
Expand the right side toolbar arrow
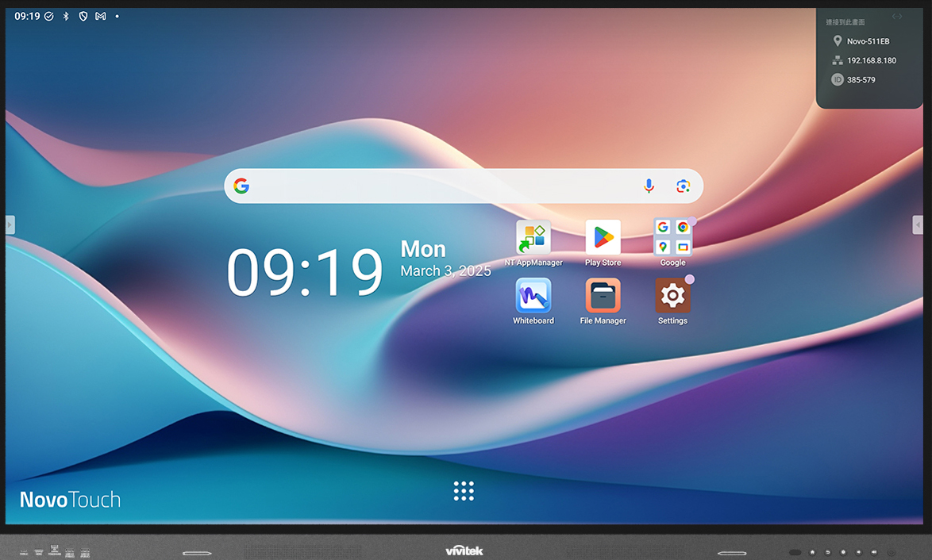pyautogui.click(x=918, y=225)
